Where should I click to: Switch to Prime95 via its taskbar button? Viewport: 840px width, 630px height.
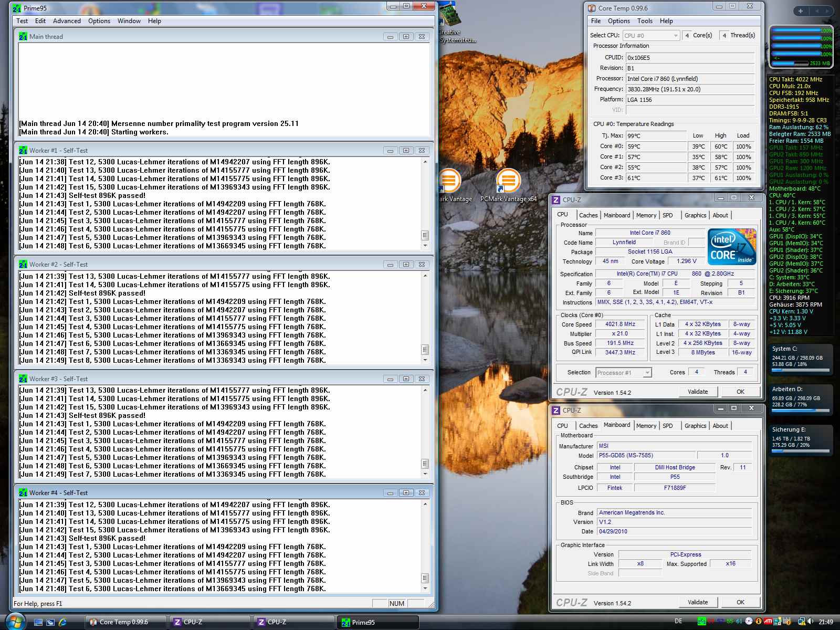pos(377,622)
